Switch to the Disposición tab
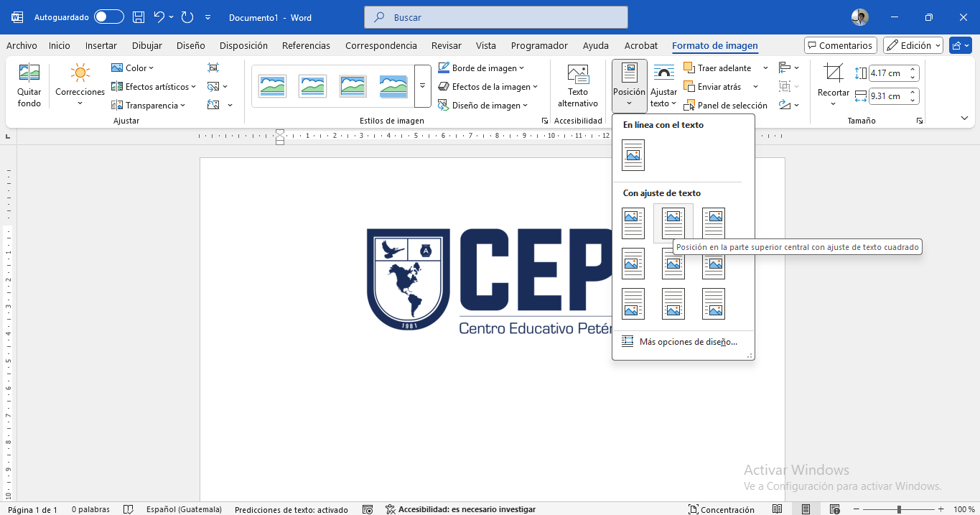The image size is (980, 515). tap(243, 45)
